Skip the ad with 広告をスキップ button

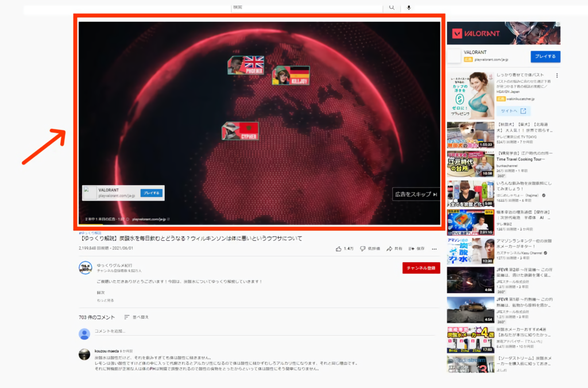(x=416, y=194)
